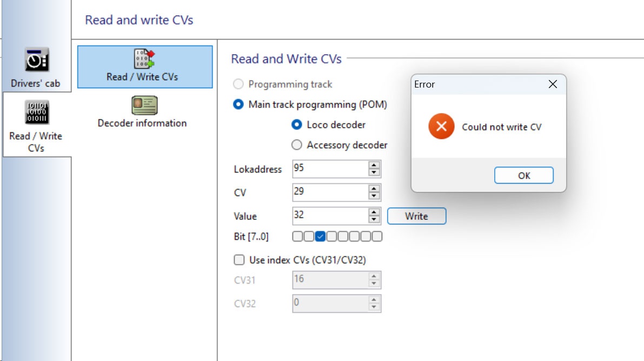Choose the Loco decoder option
644x361 pixels.
[x=296, y=125]
